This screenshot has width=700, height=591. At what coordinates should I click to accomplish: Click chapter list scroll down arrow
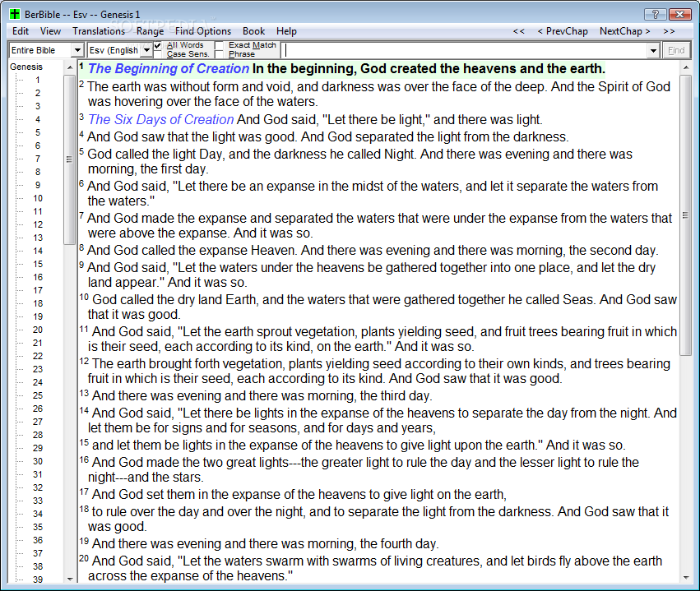pyautogui.click(x=70, y=579)
